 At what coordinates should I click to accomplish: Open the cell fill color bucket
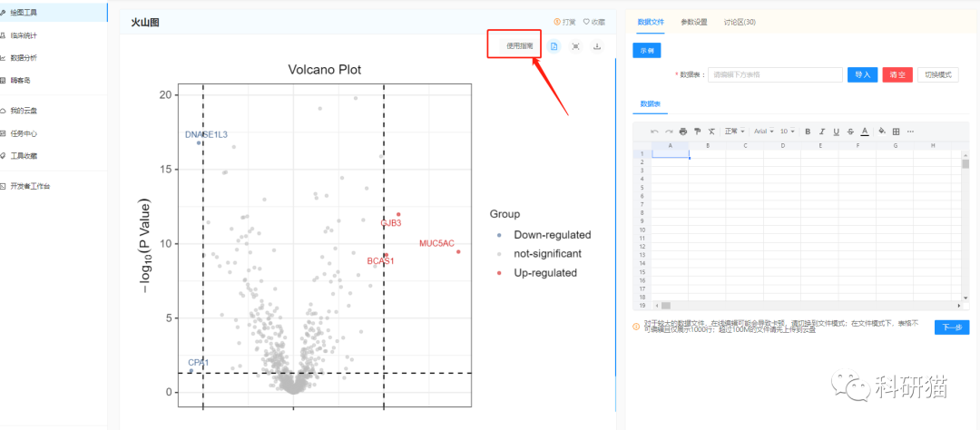(x=883, y=132)
